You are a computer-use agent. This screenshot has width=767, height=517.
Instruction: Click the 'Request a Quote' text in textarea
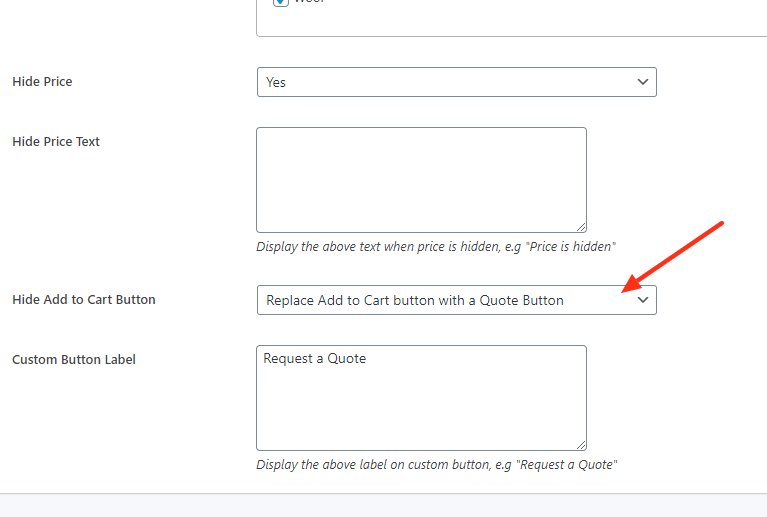click(315, 359)
